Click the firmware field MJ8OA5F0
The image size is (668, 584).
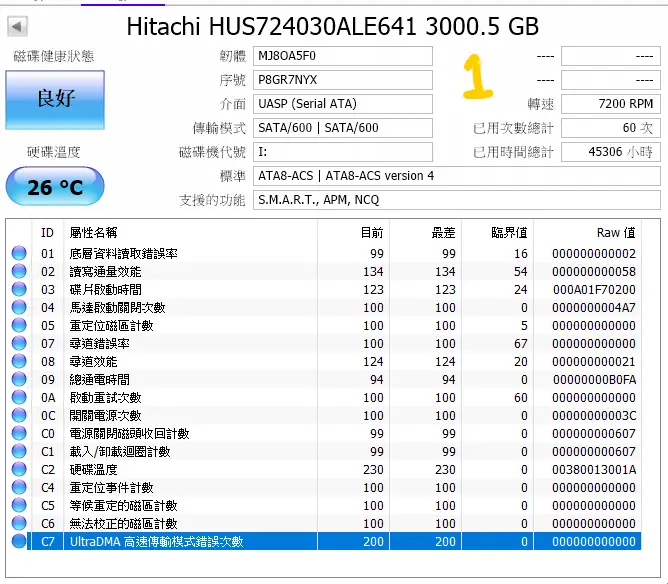coord(343,56)
